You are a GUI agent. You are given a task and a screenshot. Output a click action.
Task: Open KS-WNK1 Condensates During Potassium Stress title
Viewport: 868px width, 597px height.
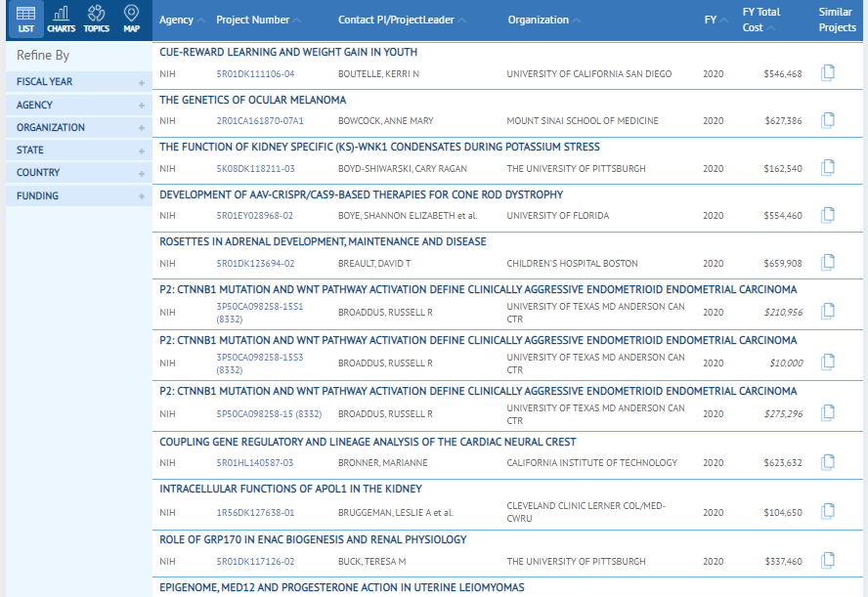[379, 148]
